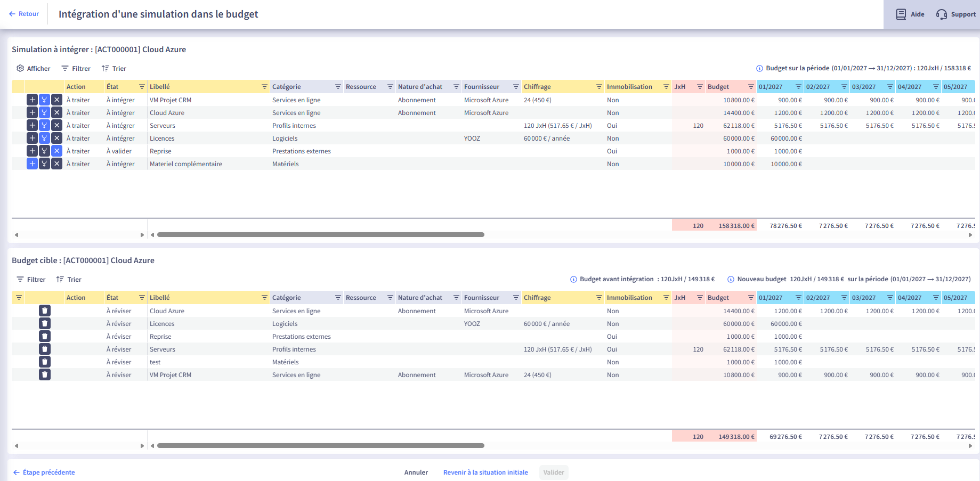The height and width of the screenshot is (481, 980).
Task: Go back via Étape précédente
Action: pyautogui.click(x=44, y=472)
